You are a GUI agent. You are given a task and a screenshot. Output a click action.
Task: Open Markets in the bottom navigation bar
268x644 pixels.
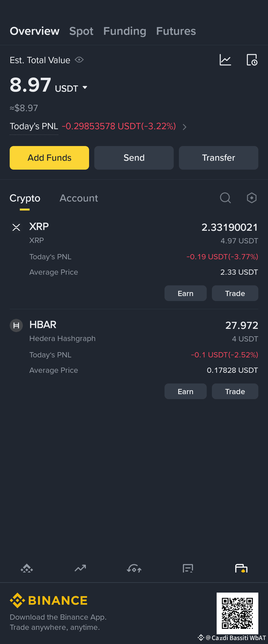80,568
